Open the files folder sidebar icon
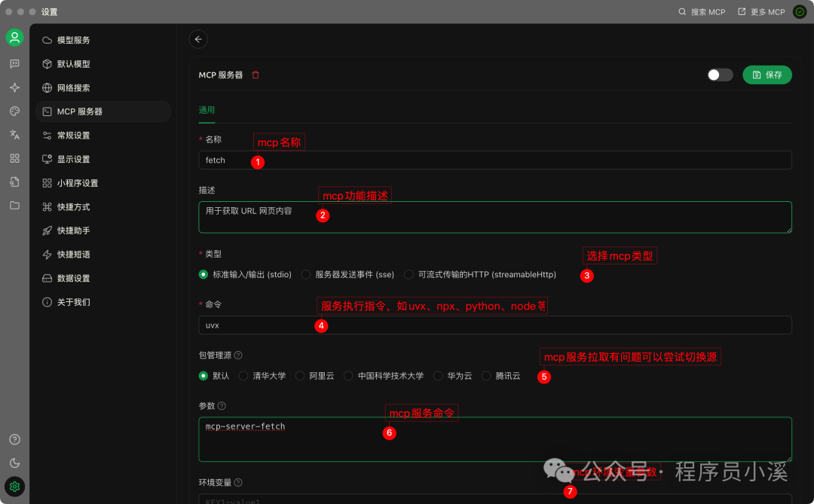 (14, 206)
